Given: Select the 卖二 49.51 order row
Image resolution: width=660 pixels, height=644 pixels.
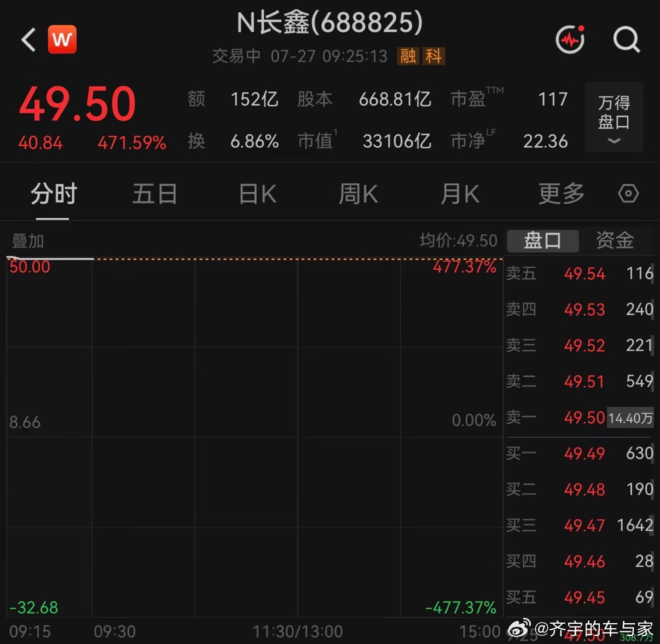Looking at the screenshot, I should tap(580, 381).
